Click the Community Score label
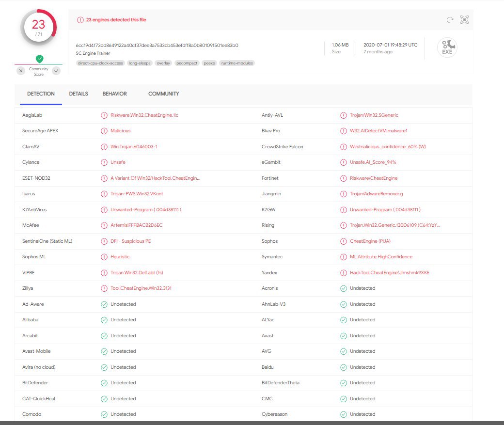Image resolution: width=504 pixels, height=425 pixels. (x=39, y=72)
